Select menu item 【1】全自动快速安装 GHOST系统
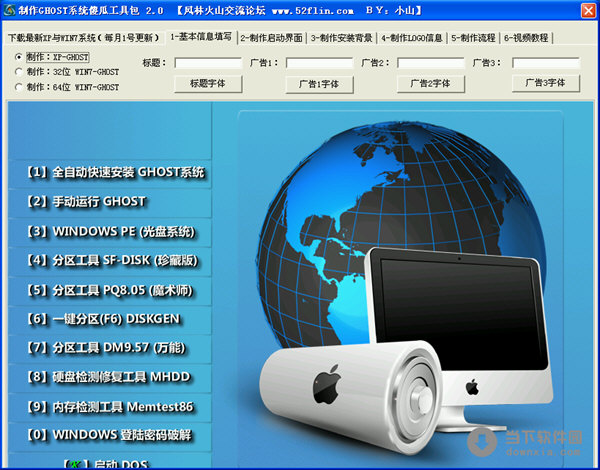 click(109, 173)
